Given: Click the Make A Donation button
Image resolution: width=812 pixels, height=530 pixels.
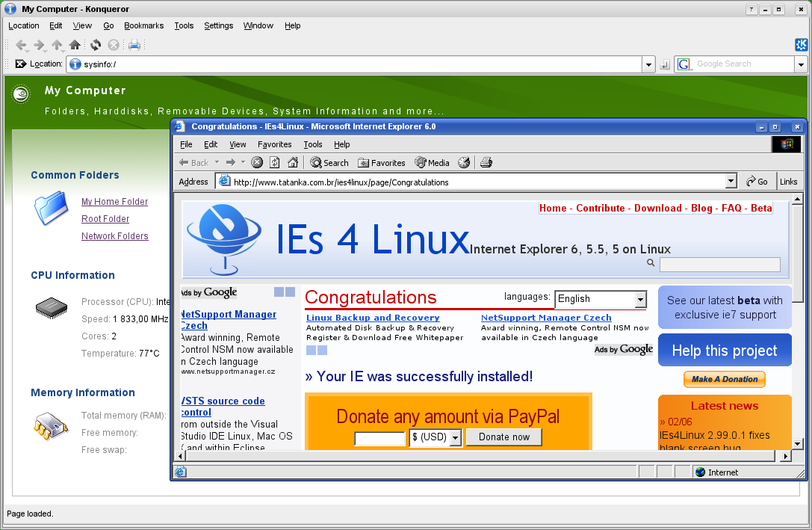Looking at the screenshot, I should [x=724, y=379].
